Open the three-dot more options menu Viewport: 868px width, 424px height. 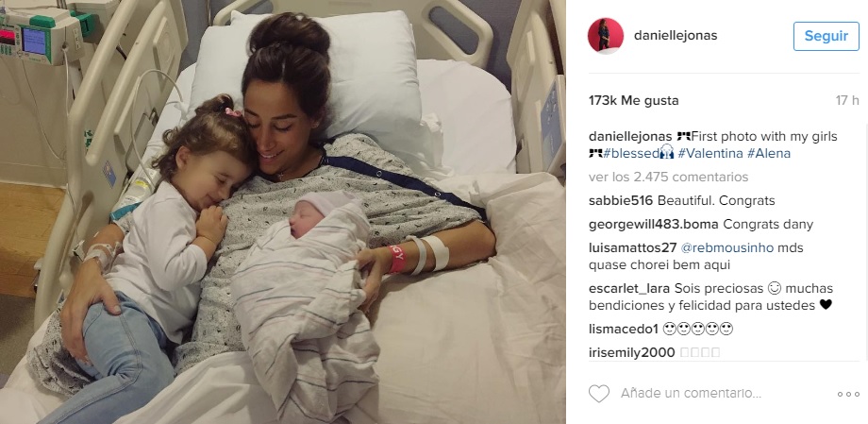pyautogui.click(x=848, y=394)
